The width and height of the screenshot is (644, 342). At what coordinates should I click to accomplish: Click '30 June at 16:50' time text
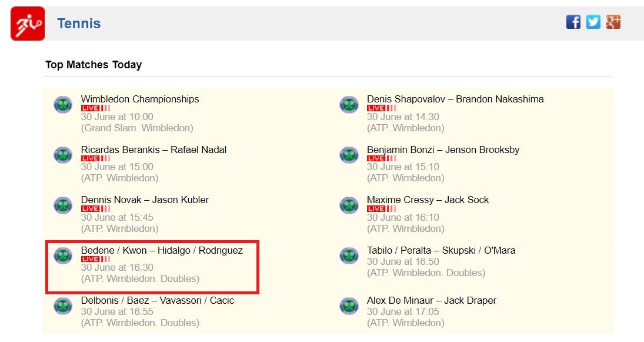point(403,261)
